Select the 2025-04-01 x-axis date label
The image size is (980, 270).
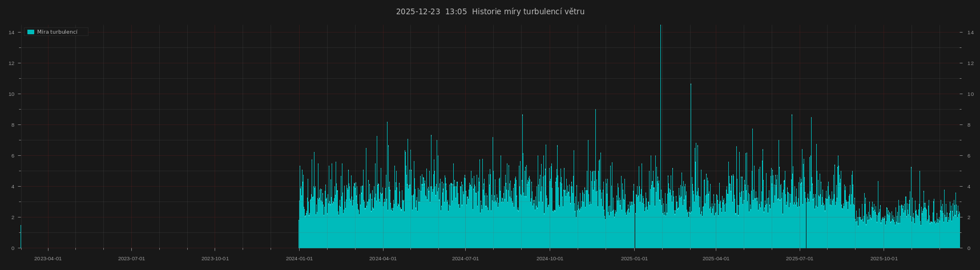click(x=716, y=259)
